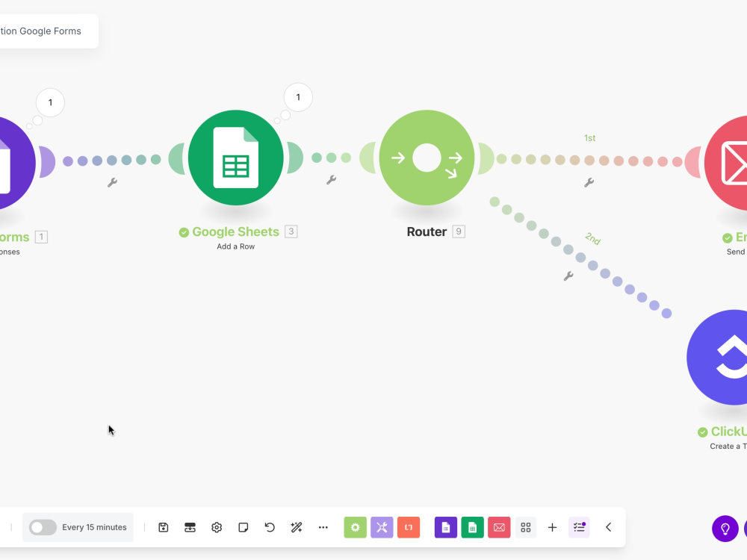This screenshot has width=747, height=560.
Task: Click the Google Sheets module label
Action: [236, 232]
